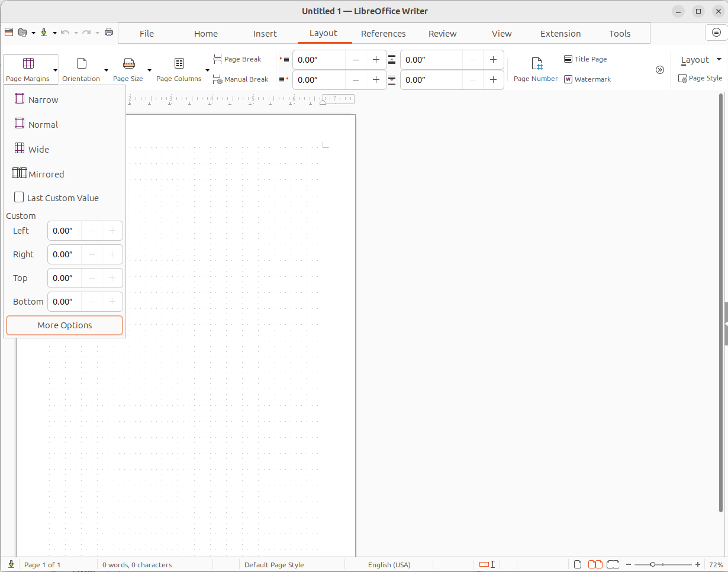Screen dimensions: 728x572
Task: Open Page Style settings
Action: [x=700, y=78]
